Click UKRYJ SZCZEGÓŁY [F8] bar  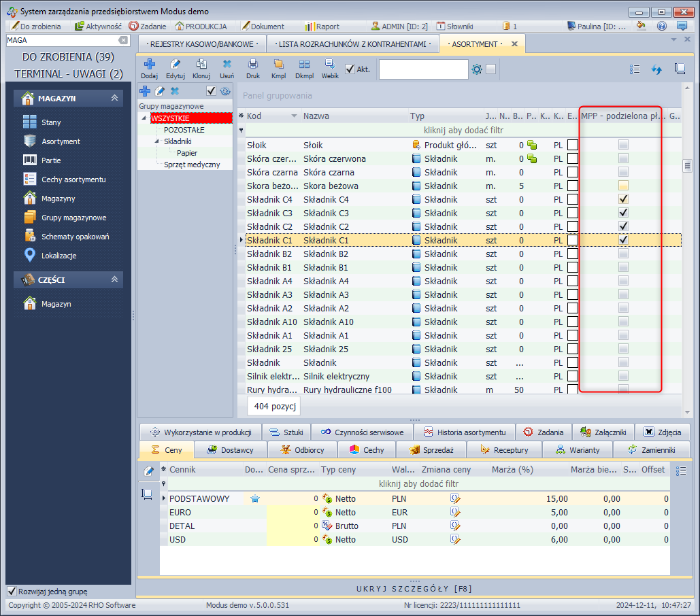414,588
